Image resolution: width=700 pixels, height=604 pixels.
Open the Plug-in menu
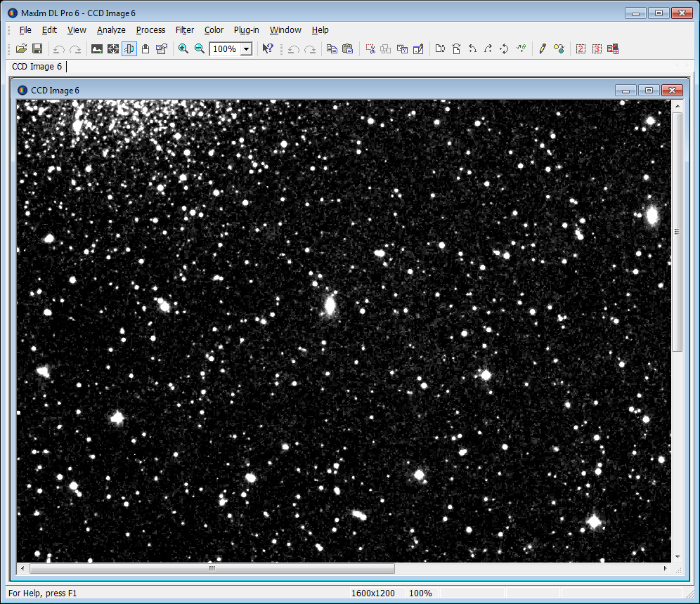click(247, 30)
